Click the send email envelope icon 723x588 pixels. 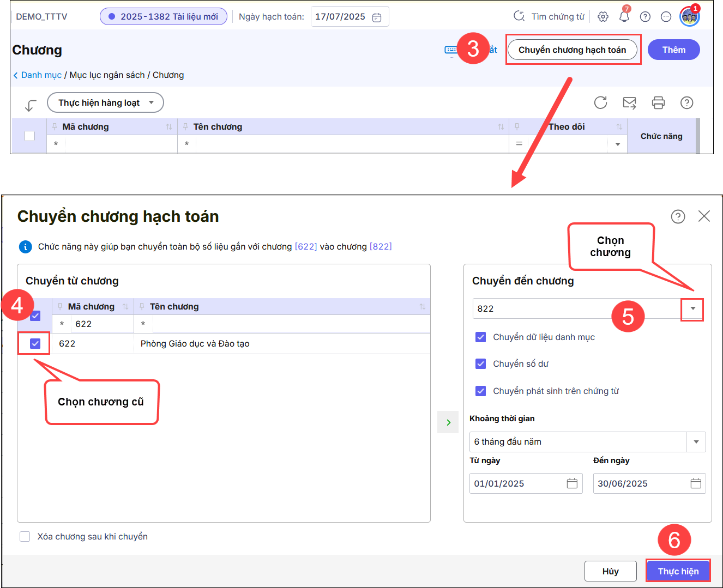tap(629, 102)
